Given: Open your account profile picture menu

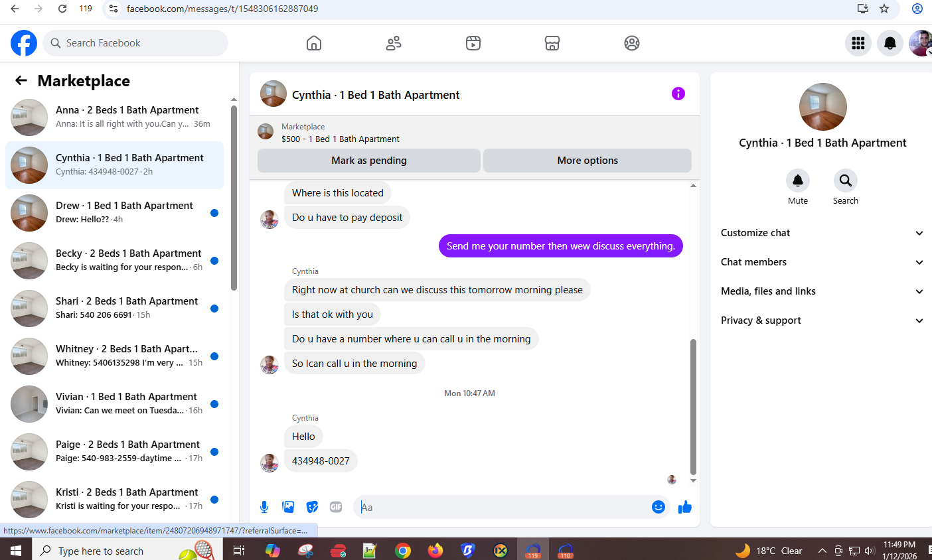Looking at the screenshot, I should 921,43.
